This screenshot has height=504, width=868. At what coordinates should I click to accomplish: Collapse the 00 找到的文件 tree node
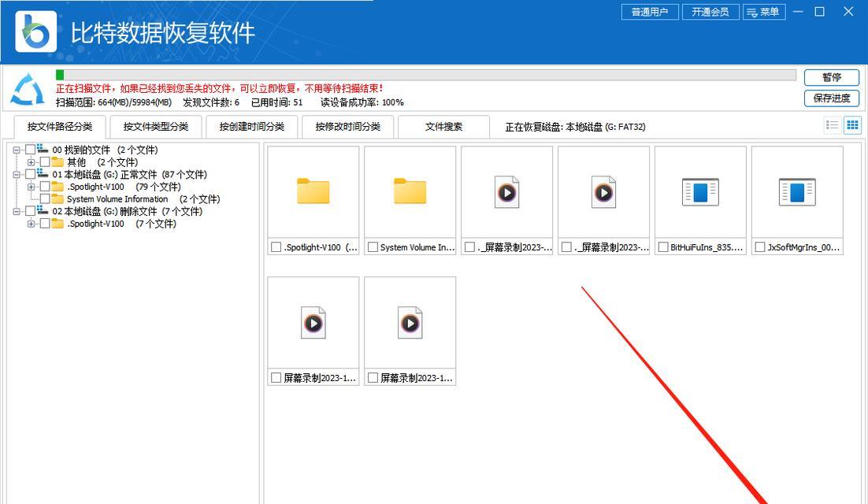(17, 150)
